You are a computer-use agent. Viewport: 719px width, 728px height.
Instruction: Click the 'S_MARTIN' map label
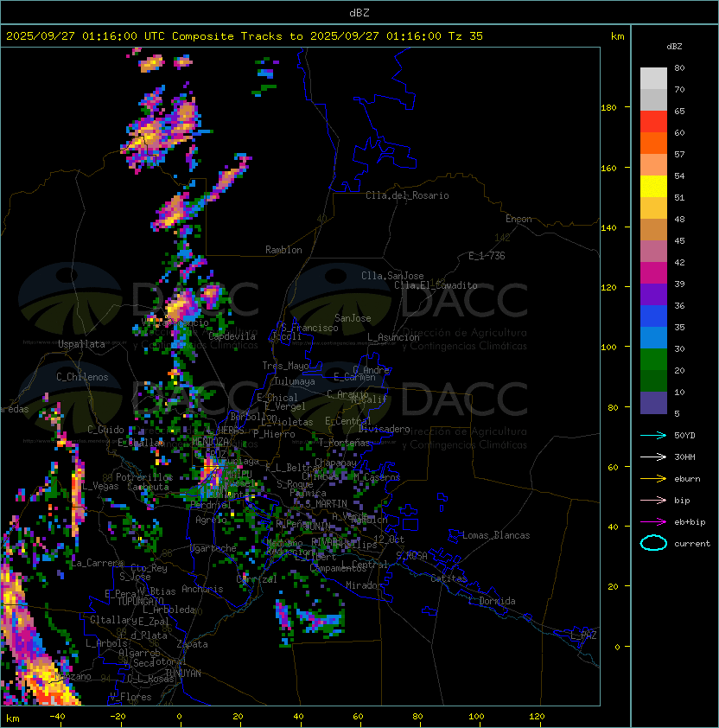pos(327,503)
